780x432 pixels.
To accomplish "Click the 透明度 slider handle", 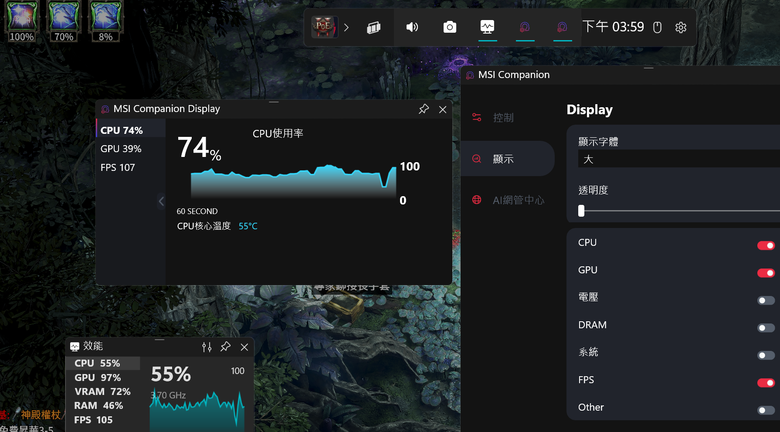I will tap(581, 211).
